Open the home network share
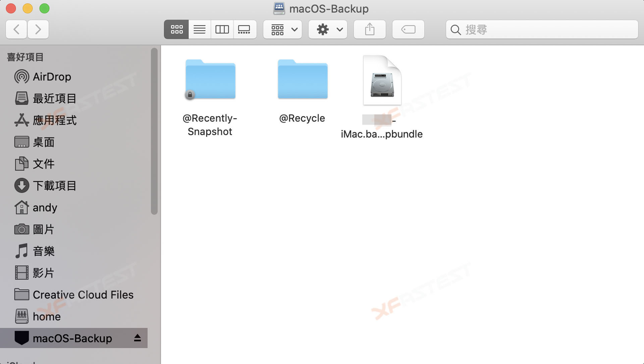Viewport: 644px width, 364px height. coord(74,317)
